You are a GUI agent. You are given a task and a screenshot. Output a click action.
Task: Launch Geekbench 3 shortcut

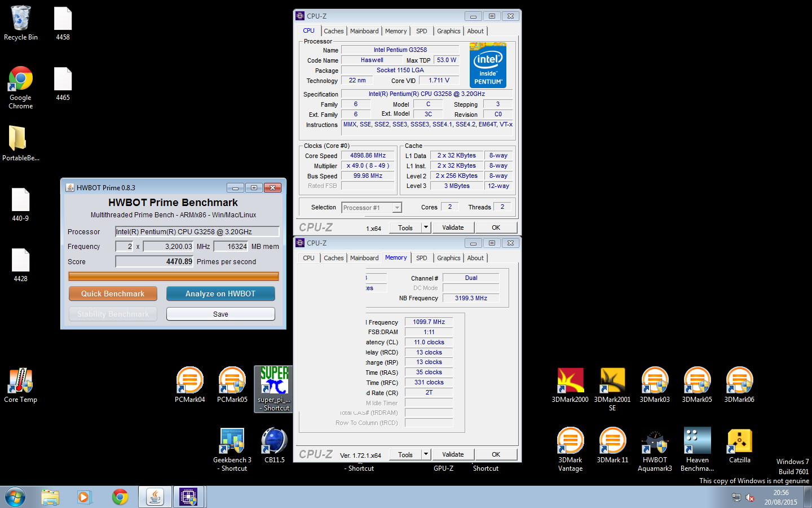pyautogui.click(x=232, y=449)
